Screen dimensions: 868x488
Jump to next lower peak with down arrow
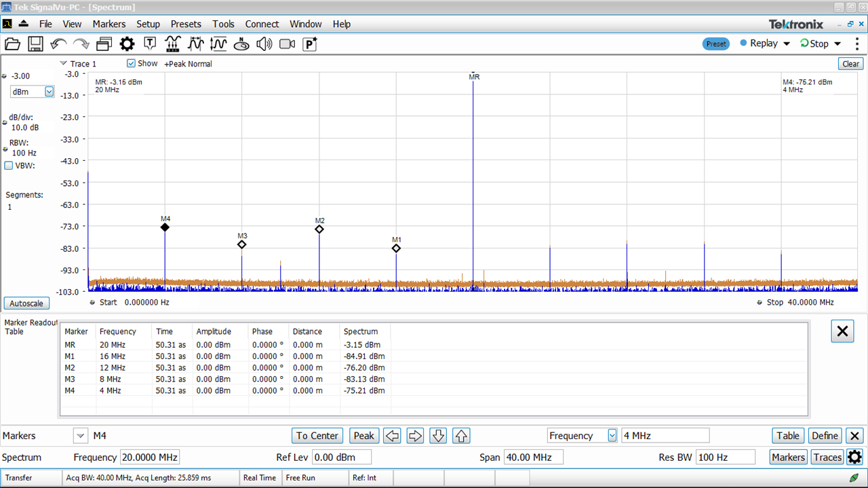point(439,436)
